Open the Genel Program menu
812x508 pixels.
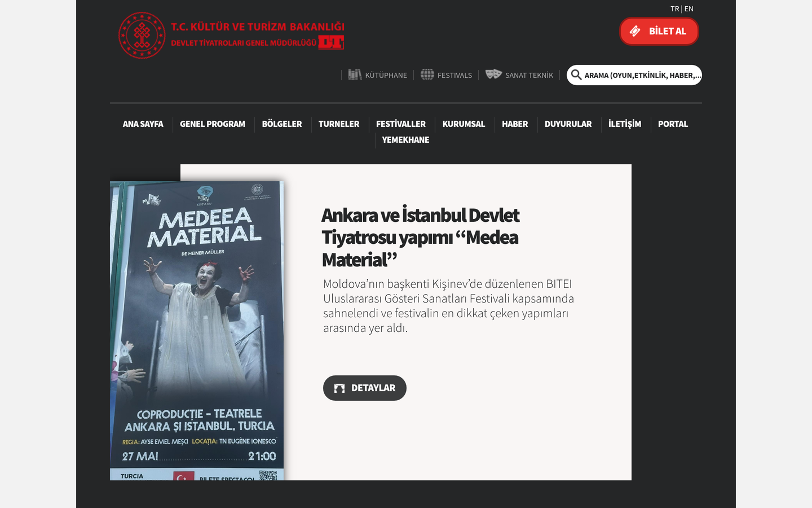pyautogui.click(x=213, y=124)
